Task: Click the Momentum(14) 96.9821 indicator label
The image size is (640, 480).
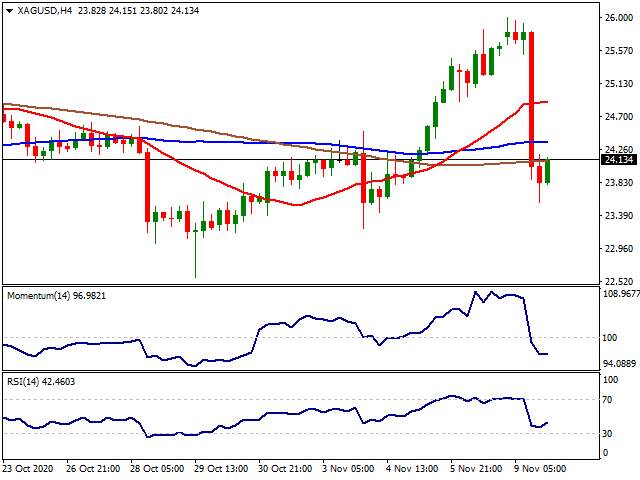Action: (56, 296)
